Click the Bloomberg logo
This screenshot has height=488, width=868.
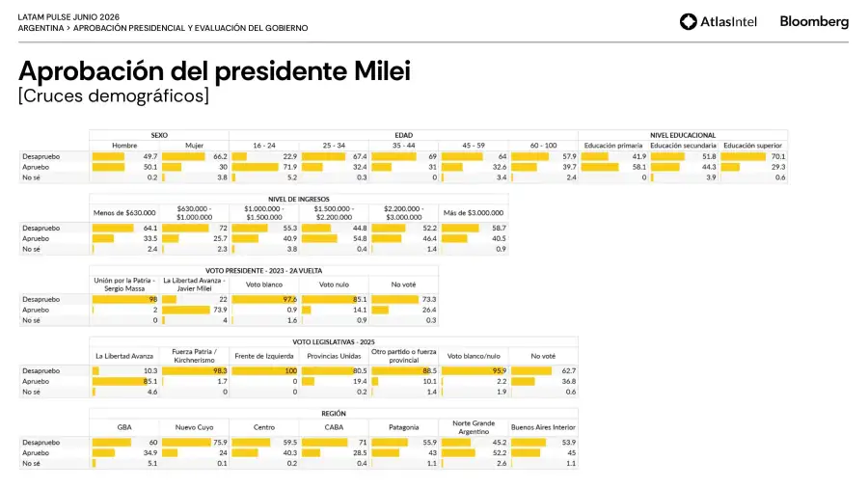pos(814,21)
